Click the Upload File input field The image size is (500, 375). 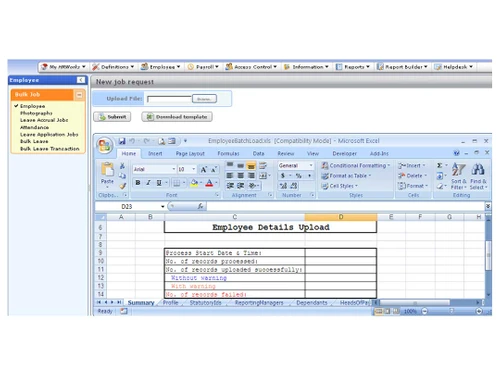coord(169,99)
